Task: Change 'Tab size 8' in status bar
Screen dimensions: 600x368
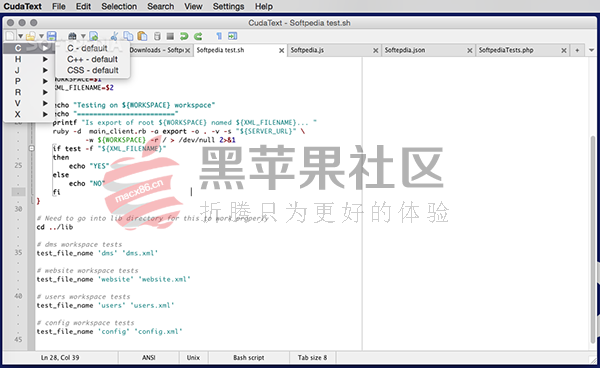Action: (x=312, y=358)
